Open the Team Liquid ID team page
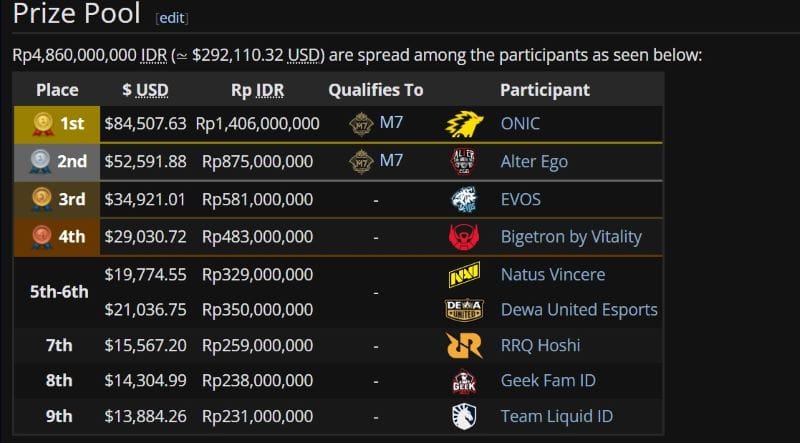This screenshot has height=443, width=800. click(556, 416)
